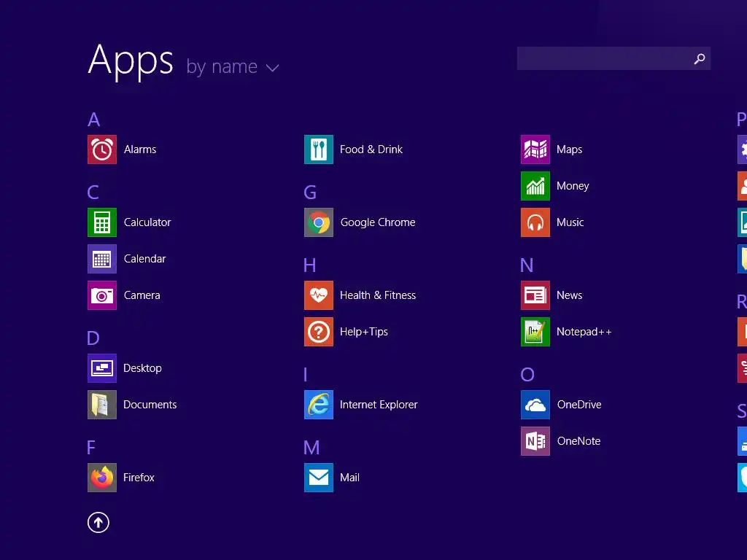Select the letter G group header
The height and width of the screenshot is (560, 747).
tap(310, 192)
